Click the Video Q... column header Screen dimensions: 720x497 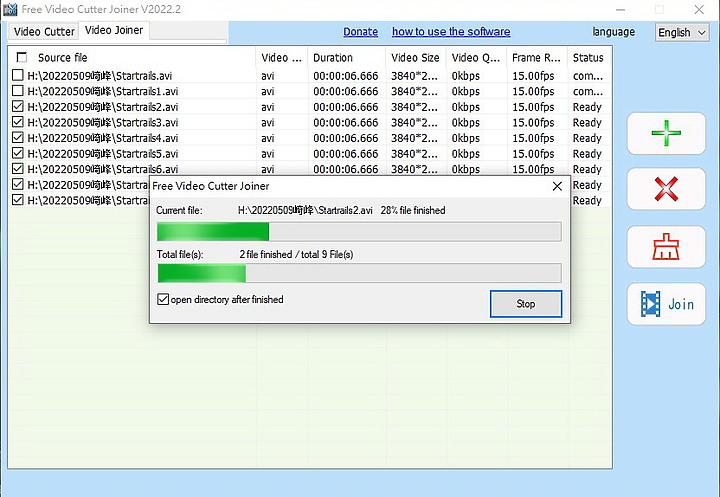[x=477, y=58]
